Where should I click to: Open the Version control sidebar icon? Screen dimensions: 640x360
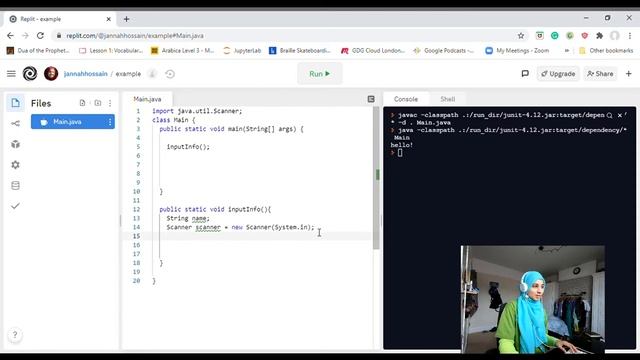pyautogui.click(x=16, y=123)
